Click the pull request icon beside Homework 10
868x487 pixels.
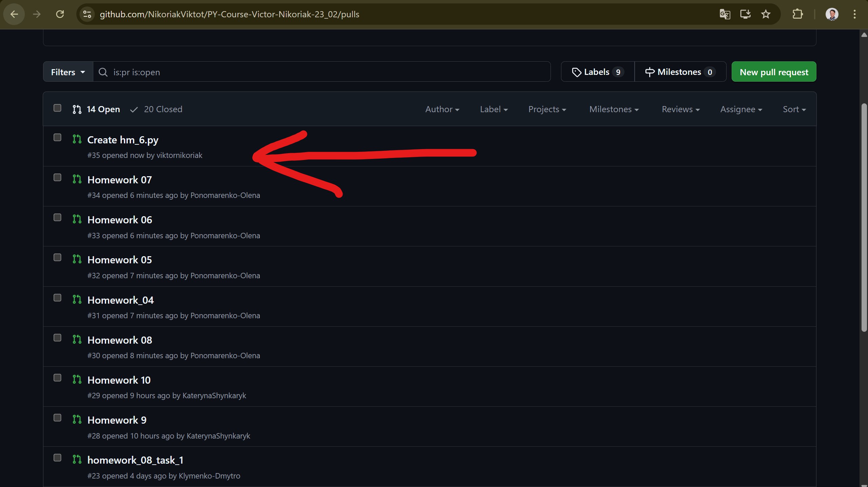point(77,379)
